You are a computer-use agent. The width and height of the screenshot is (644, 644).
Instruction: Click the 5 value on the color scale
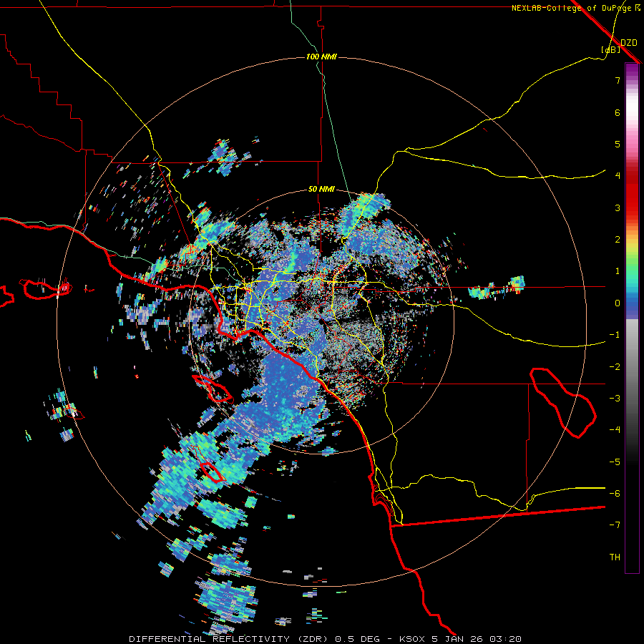(x=618, y=144)
